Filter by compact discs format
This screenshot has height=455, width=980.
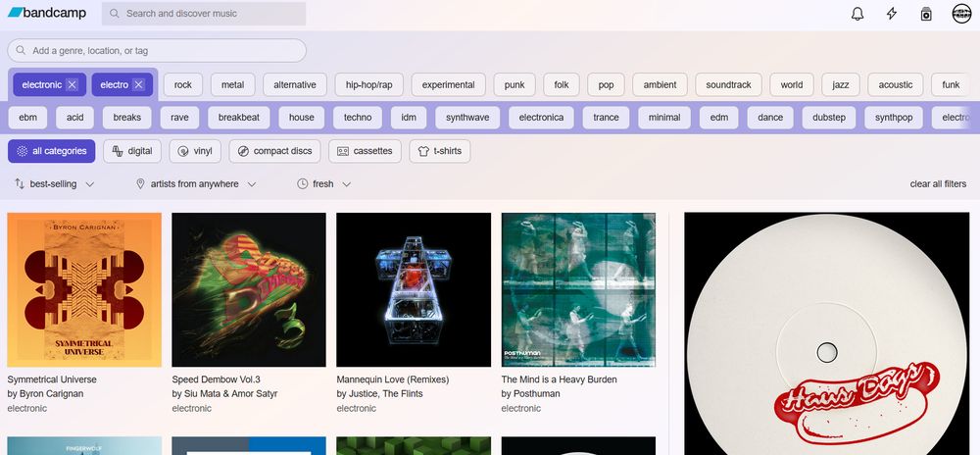pyautogui.click(x=274, y=151)
